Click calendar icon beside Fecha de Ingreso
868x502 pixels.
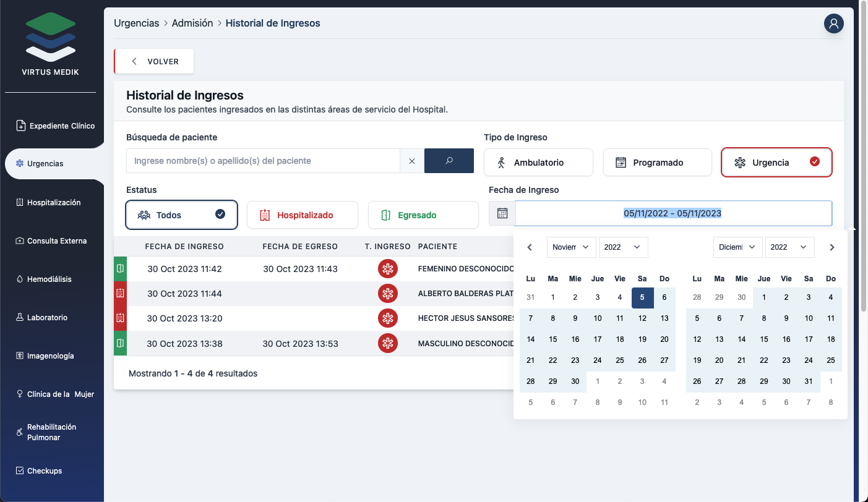click(502, 213)
